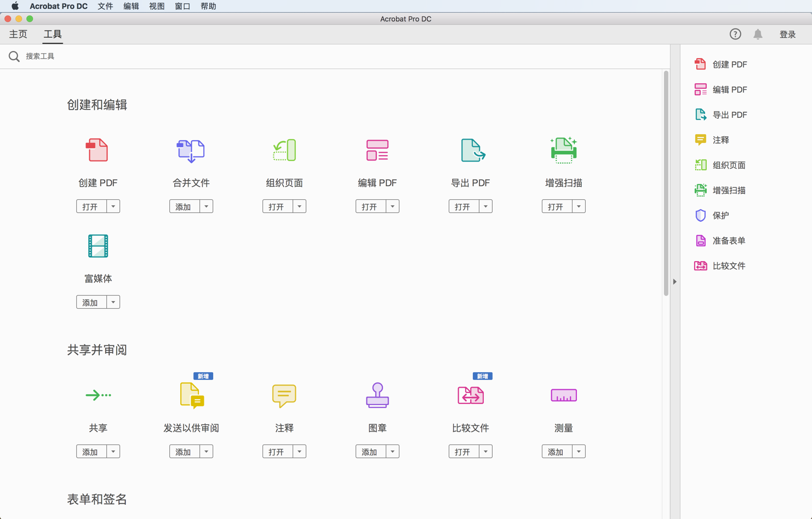The width and height of the screenshot is (812, 519).
Task: Click the 比较文件 tool icon in grid
Action: pos(471,395)
